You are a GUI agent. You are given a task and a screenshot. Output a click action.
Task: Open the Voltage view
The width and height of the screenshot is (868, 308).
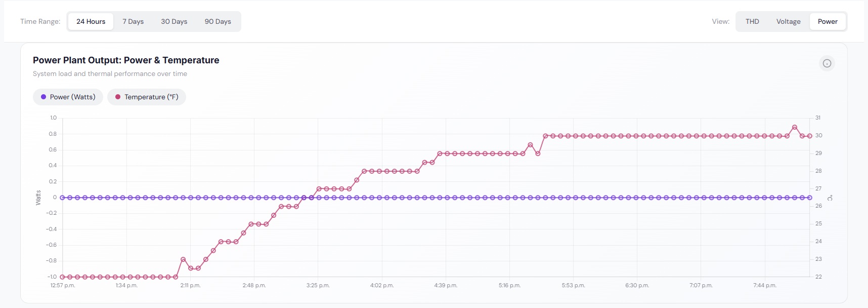tap(788, 21)
